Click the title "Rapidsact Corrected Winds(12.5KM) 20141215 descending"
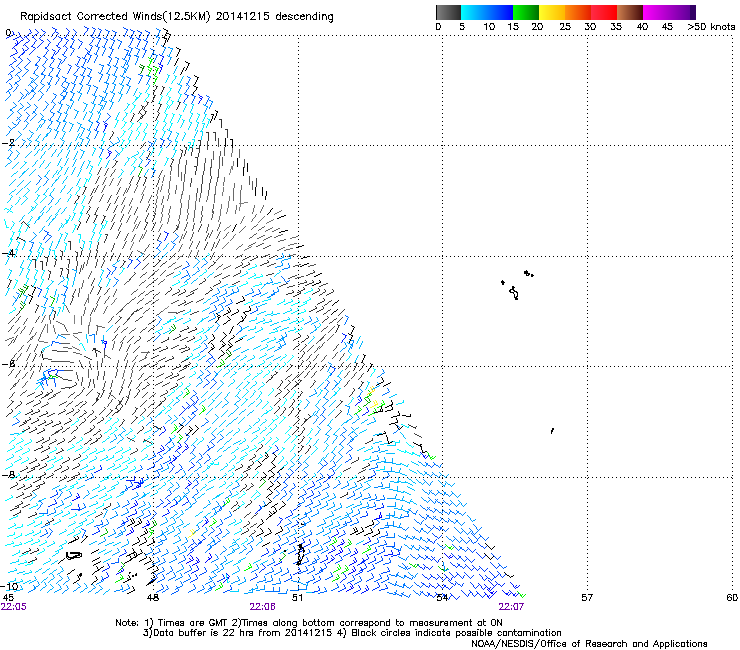This screenshot has width=740, height=650. 177,17
